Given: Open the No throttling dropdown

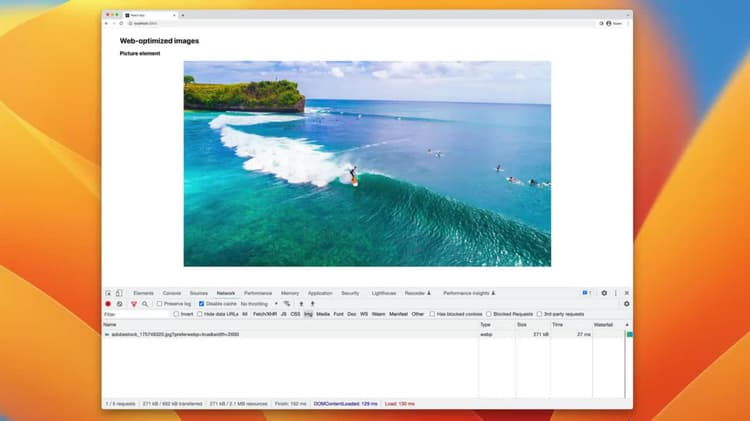Looking at the screenshot, I should pos(259,304).
